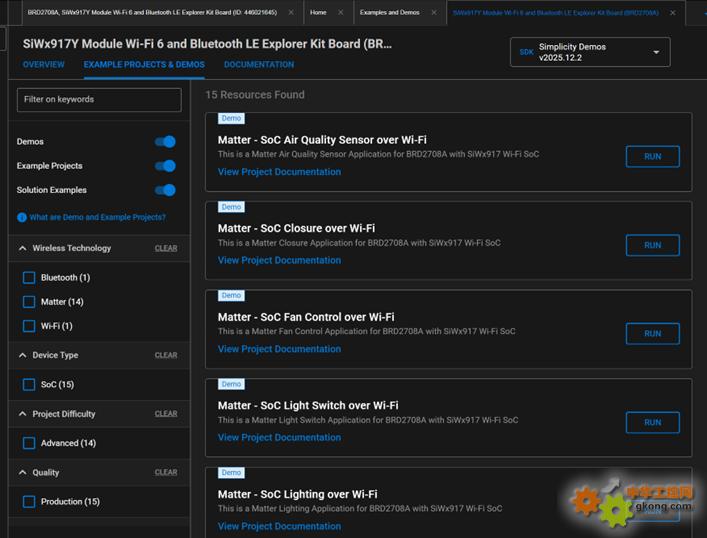Close the Home tab

[340, 13]
